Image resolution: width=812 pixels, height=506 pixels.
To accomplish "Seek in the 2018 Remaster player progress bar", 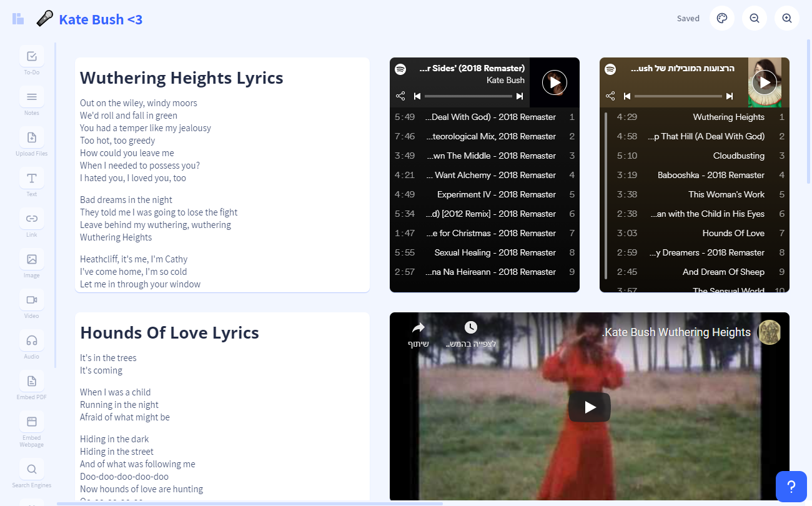I will 468,96.
